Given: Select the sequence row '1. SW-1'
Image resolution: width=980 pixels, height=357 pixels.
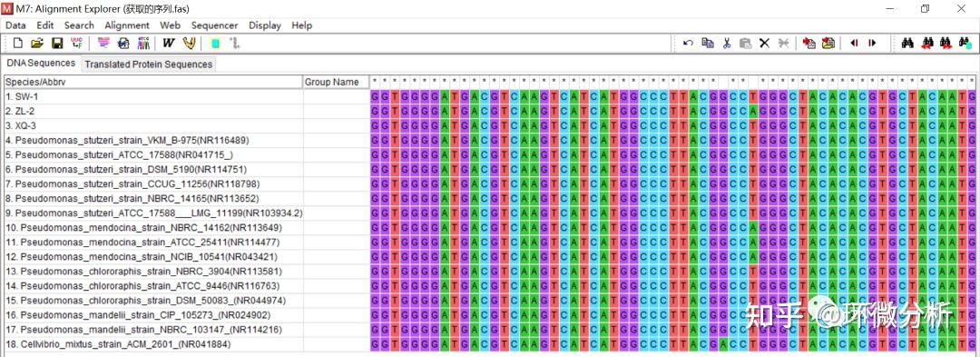Looking at the screenshot, I should (153, 97).
